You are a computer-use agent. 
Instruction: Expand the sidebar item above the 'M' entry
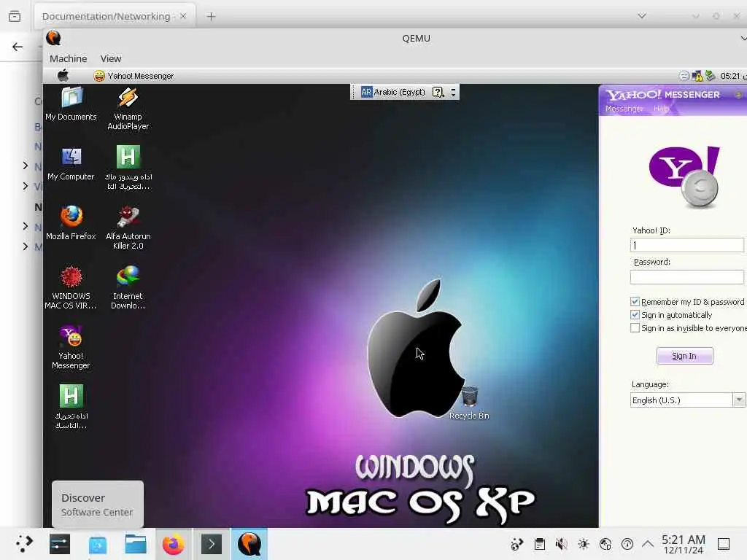(26, 226)
